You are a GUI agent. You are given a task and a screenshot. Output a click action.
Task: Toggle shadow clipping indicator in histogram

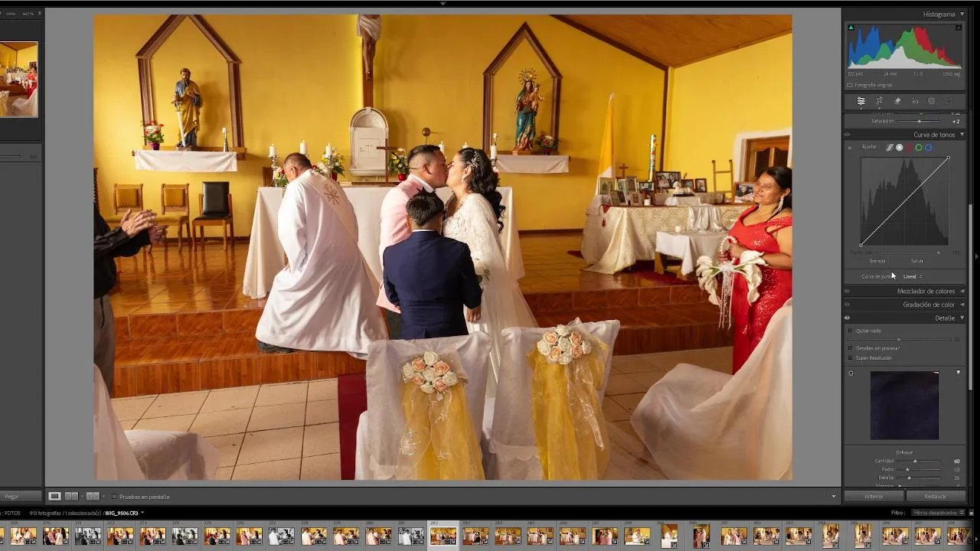[x=851, y=28]
